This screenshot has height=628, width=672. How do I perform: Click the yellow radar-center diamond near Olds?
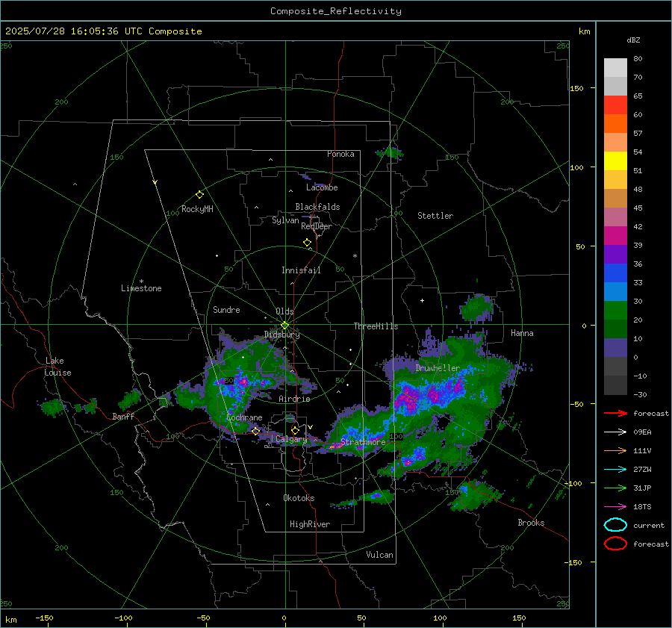(x=284, y=326)
